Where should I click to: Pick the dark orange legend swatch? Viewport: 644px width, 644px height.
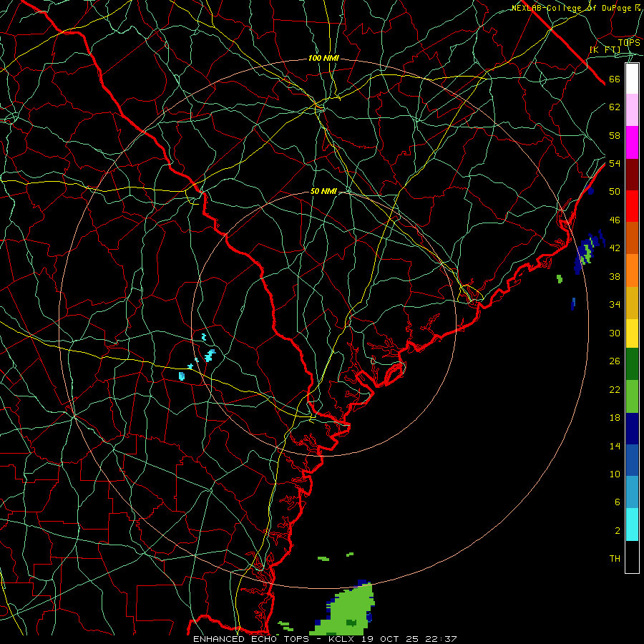click(632, 238)
